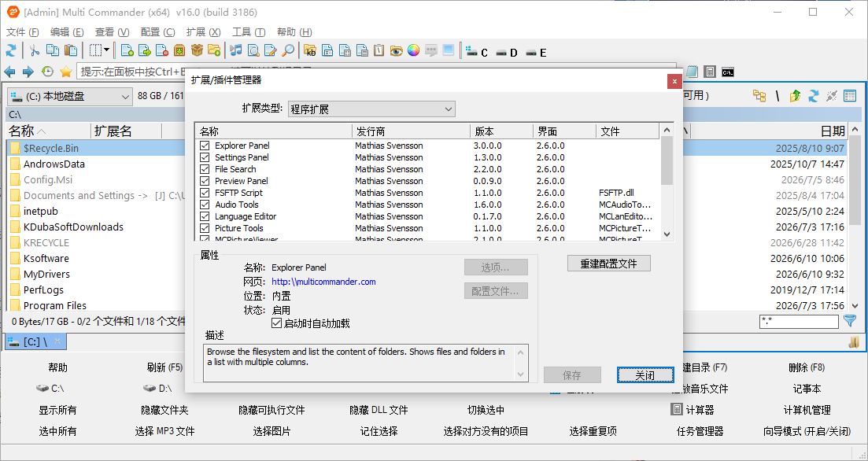Click the blue funnel filter icon
The height and width of the screenshot is (461, 868).
tap(850, 321)
